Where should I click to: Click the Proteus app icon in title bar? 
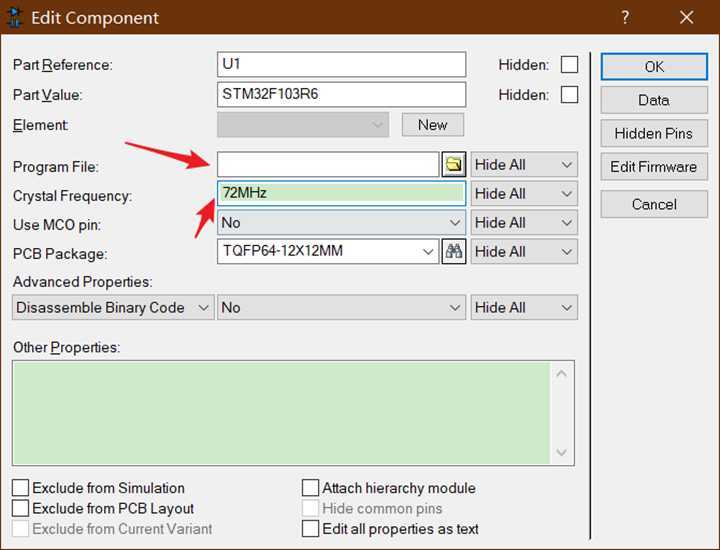[x=14, y=17]
